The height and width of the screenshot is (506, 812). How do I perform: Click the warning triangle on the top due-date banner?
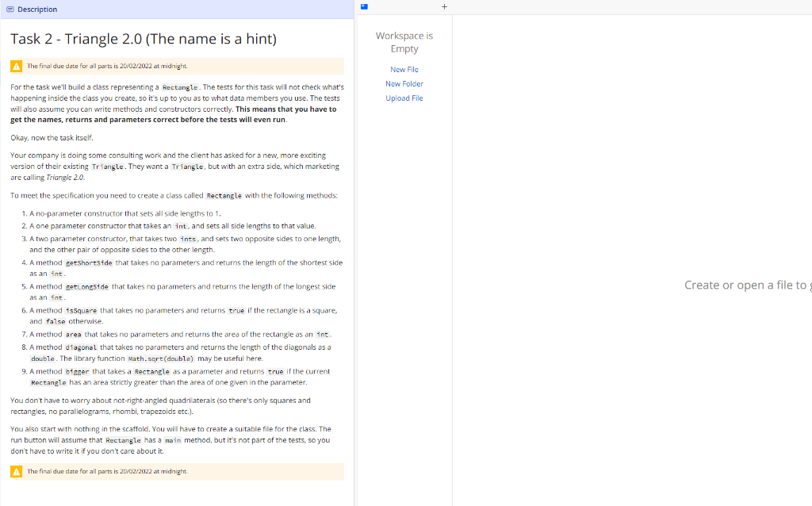tap(16, 66)
